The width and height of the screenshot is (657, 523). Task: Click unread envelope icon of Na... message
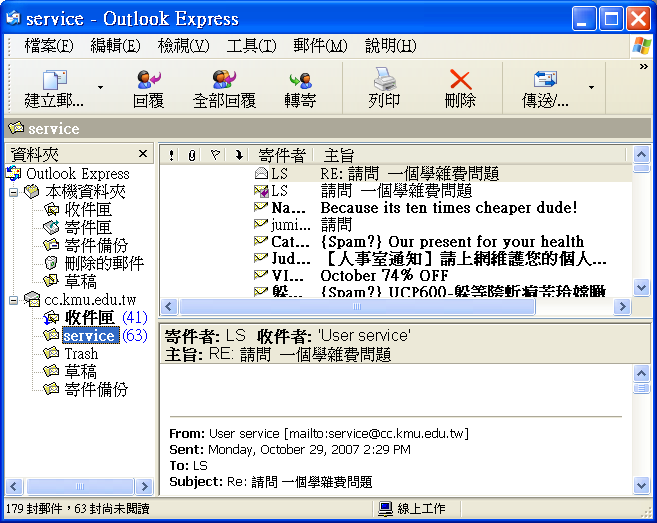coord(261,207)
